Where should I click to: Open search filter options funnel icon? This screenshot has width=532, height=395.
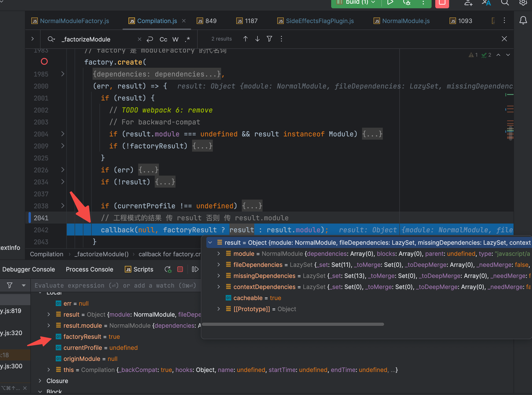269,39
